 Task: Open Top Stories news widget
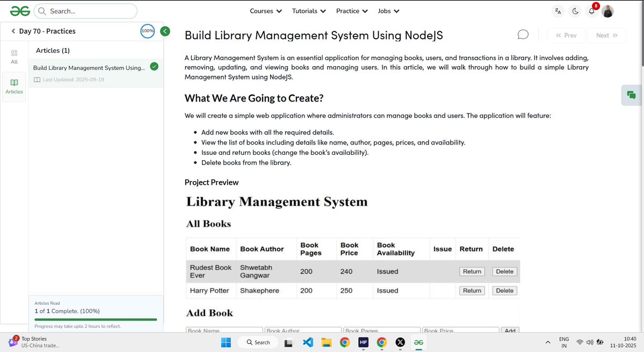(x=34, y=342)
